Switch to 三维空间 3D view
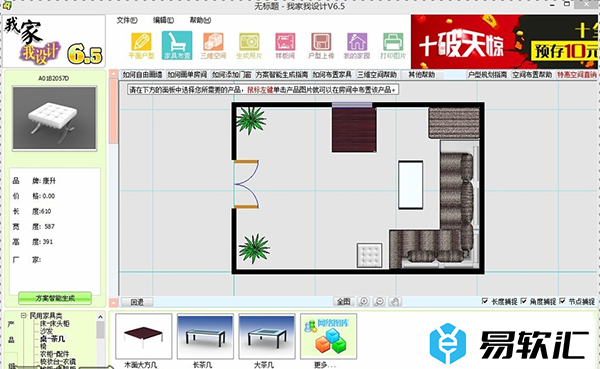 pos(213,46)
